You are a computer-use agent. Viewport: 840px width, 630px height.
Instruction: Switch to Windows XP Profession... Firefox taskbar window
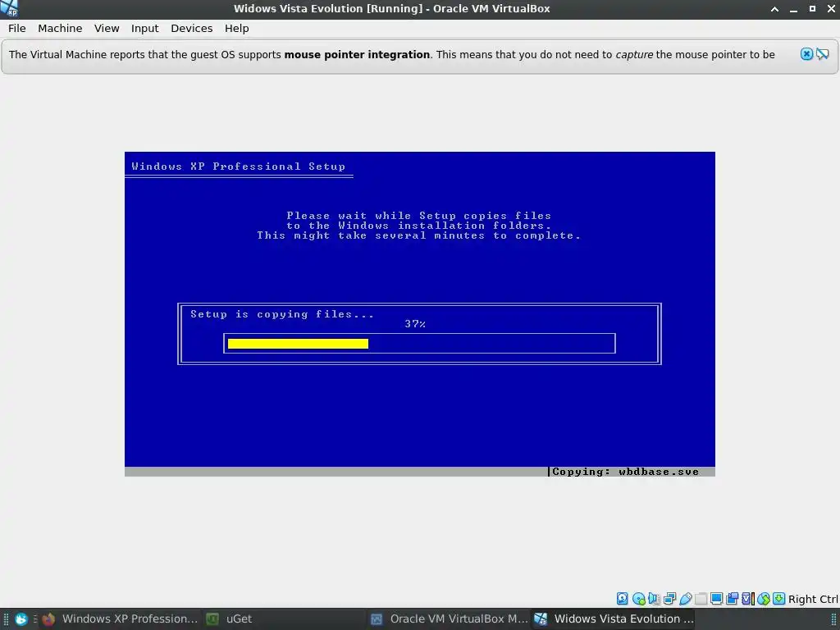[120, 619]
